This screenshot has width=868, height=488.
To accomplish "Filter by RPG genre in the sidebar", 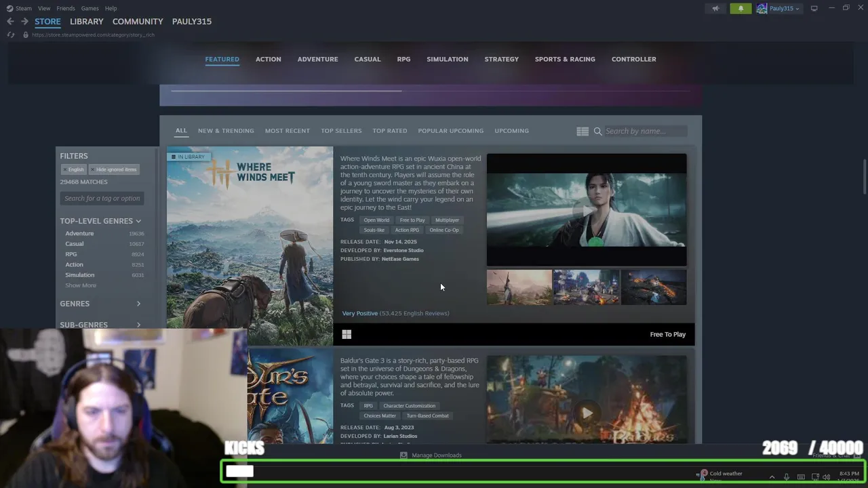I will [104, 254].
